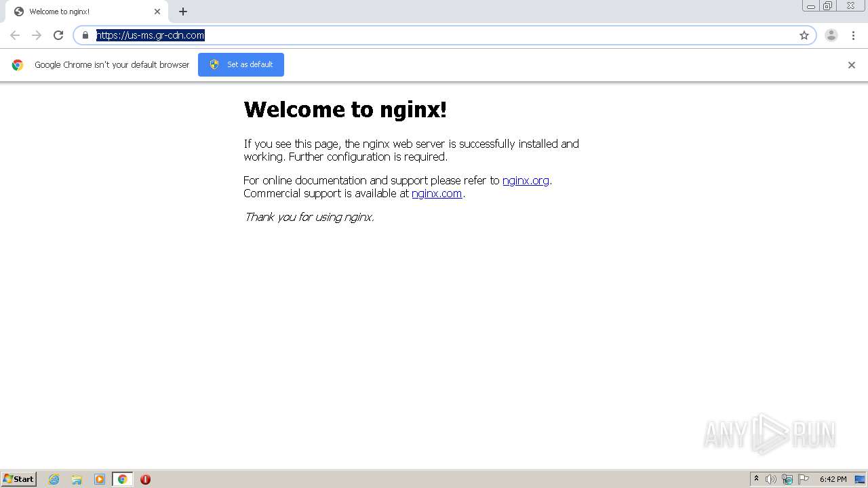Open the red Opera taskbar icon
868x488 pixels.
[145, 479]
